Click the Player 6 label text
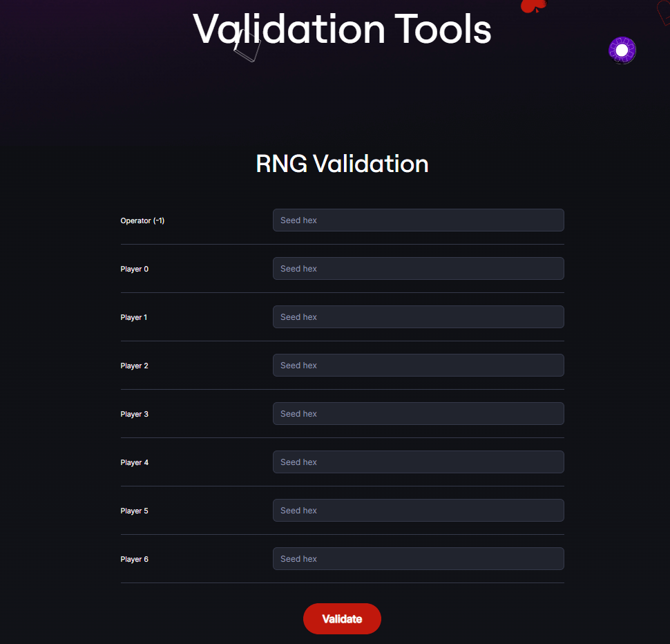Viewport: 670px width, 644px height. [134, 560]
